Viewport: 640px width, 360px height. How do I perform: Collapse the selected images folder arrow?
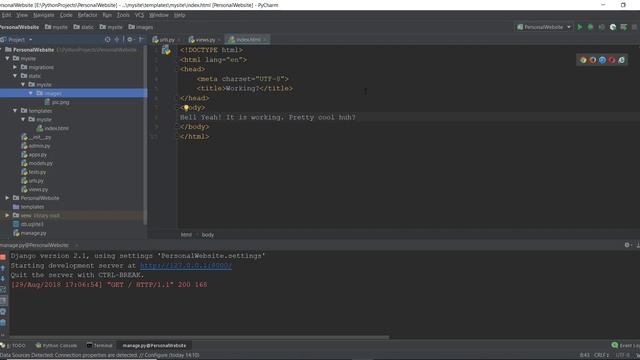pyautogui.click(x=31, y=93)
